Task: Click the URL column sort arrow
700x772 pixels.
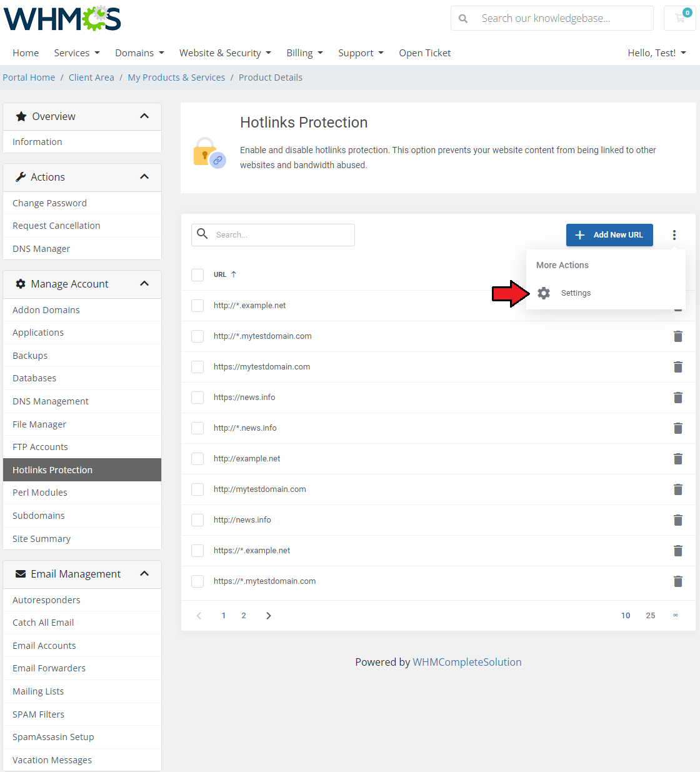Action: 234,274
